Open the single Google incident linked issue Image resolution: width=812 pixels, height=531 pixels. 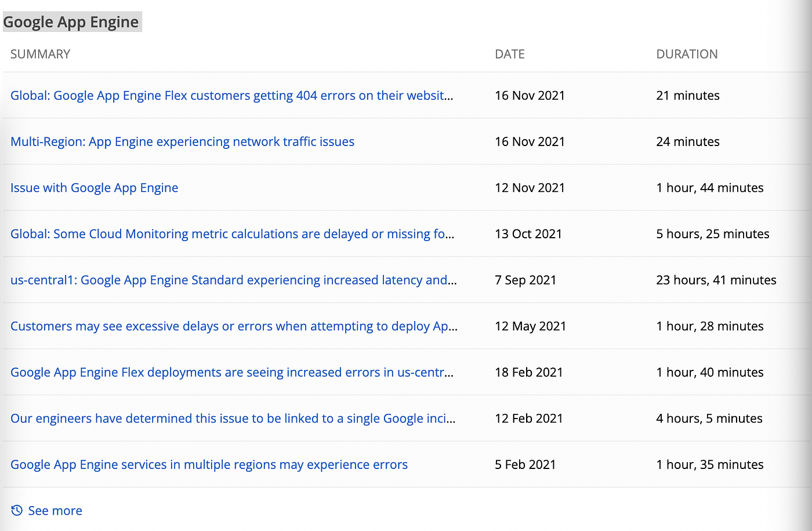point(233,419)
